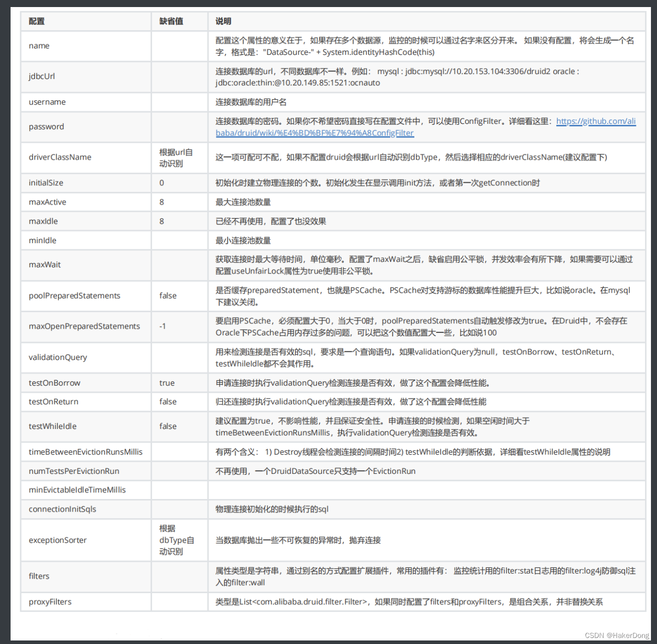Click the 'password' configuration name
Screen dimensions: 657x644
click(46, 127)
